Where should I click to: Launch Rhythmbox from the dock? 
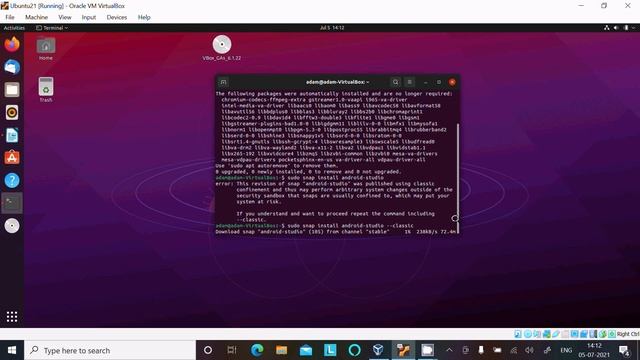(x=12, y=112)
